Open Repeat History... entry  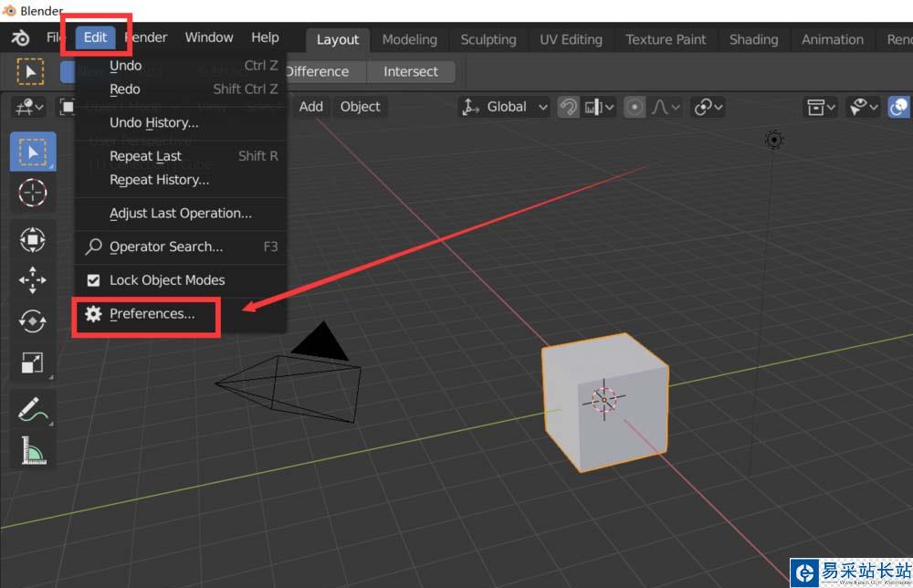pos(181,180)
